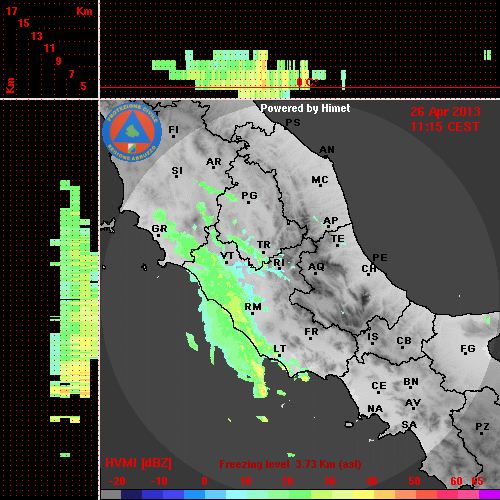Select the CB city label
The width and height of the screenshot is (500, 500).
(x=404, y=341)
